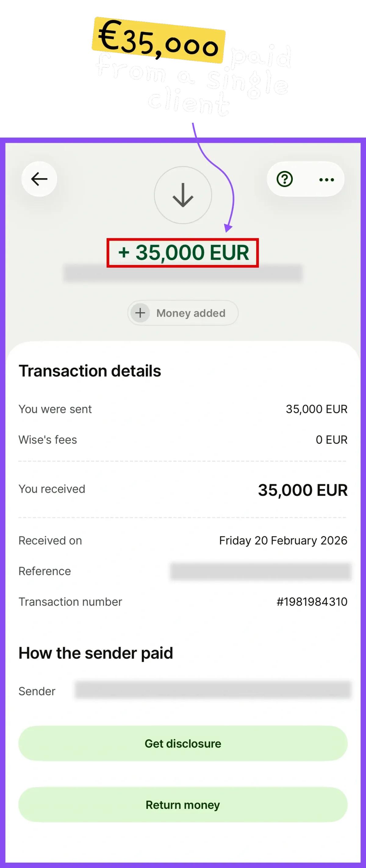Tap the downward arrow received icon

click(x=183, y=195)
